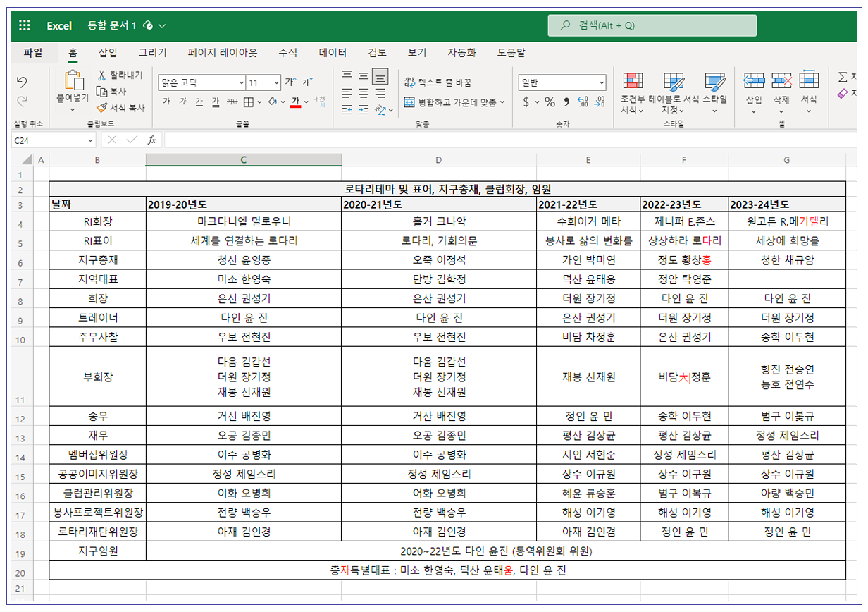Increase indent in alignment group

coord(364,110)
